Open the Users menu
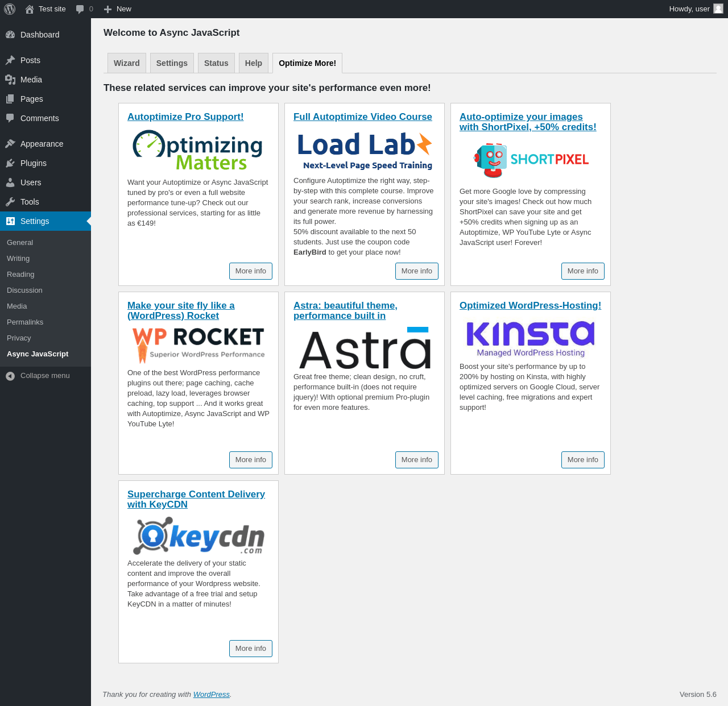The image size is (728, 706). (45, 182)
